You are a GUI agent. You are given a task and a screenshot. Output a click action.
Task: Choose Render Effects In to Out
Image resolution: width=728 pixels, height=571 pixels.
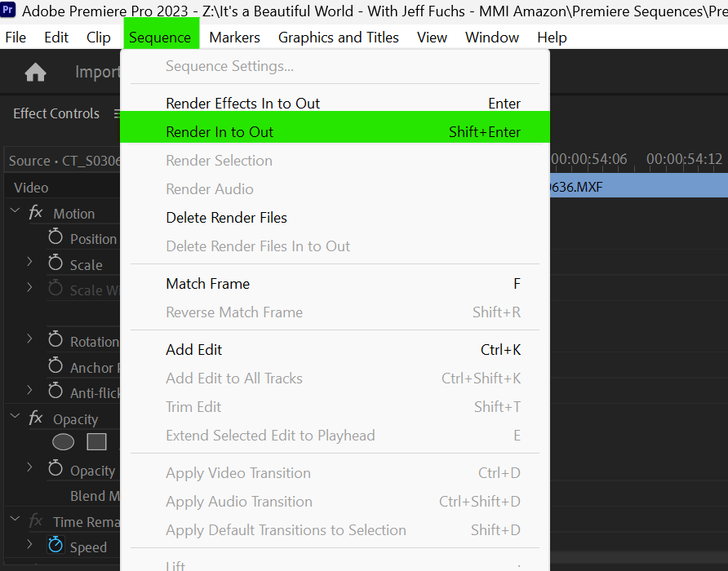335,103
